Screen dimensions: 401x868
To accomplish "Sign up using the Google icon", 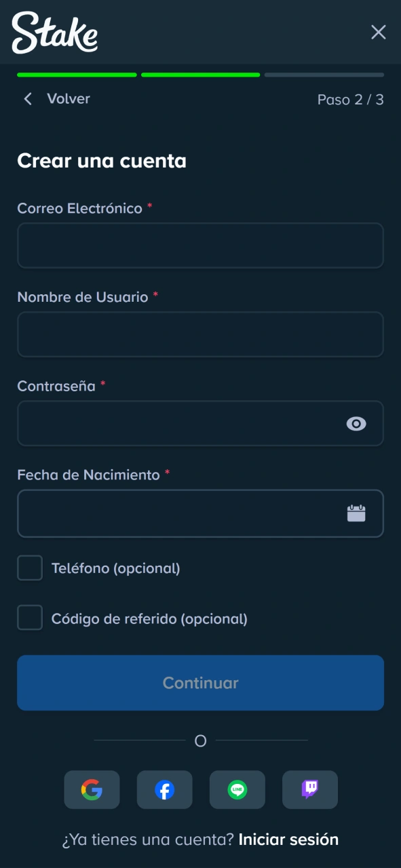I will (92, 789).
